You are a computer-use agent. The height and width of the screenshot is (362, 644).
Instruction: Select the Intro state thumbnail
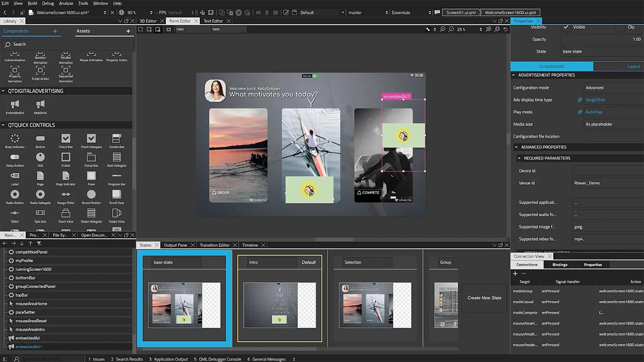coord(279,305)
